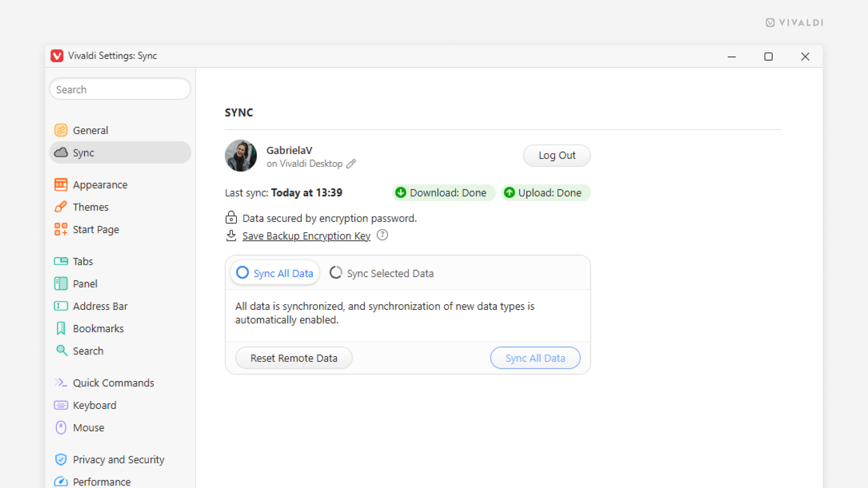
Task: Open Panel settings icon
Action: (x=61, y=284)
